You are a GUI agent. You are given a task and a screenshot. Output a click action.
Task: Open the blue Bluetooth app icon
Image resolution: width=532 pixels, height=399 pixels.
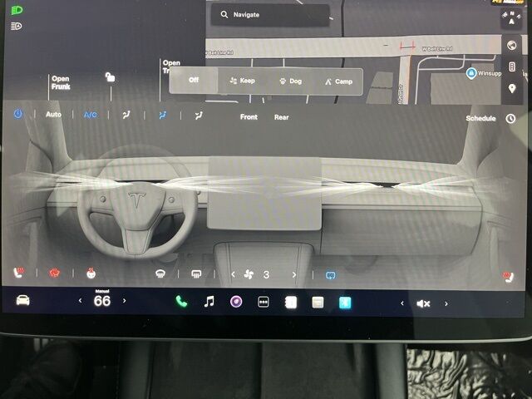click(345, 303)
